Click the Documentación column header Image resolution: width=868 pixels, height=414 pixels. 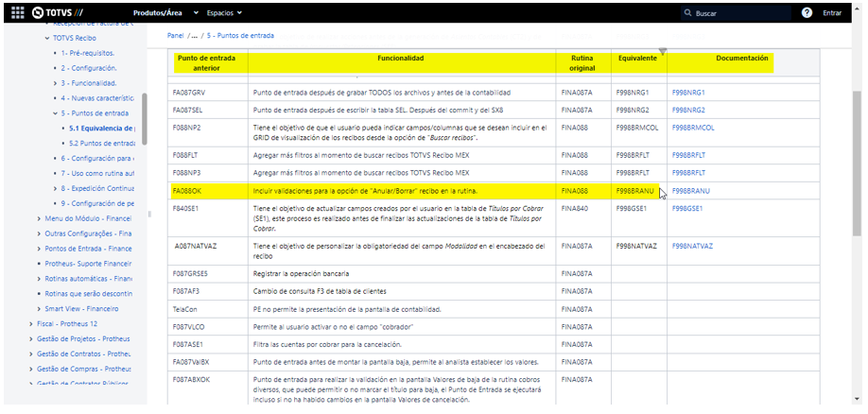(x=742, y=58)
